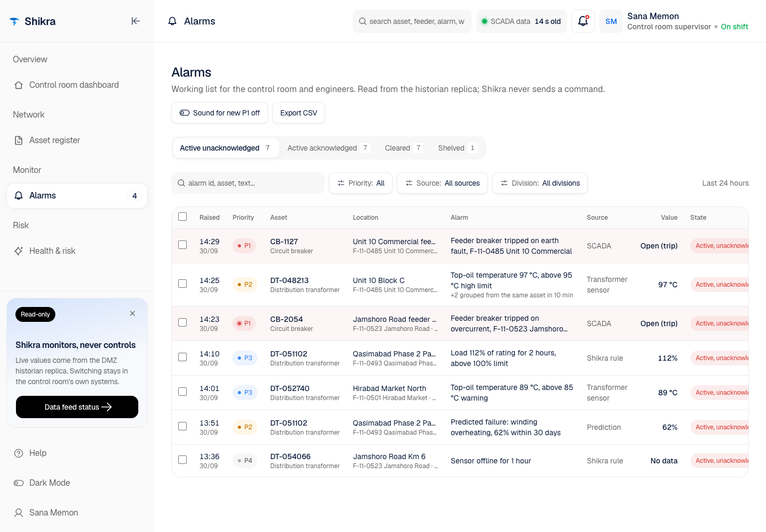Open Control room dashboard

point(77,85)
